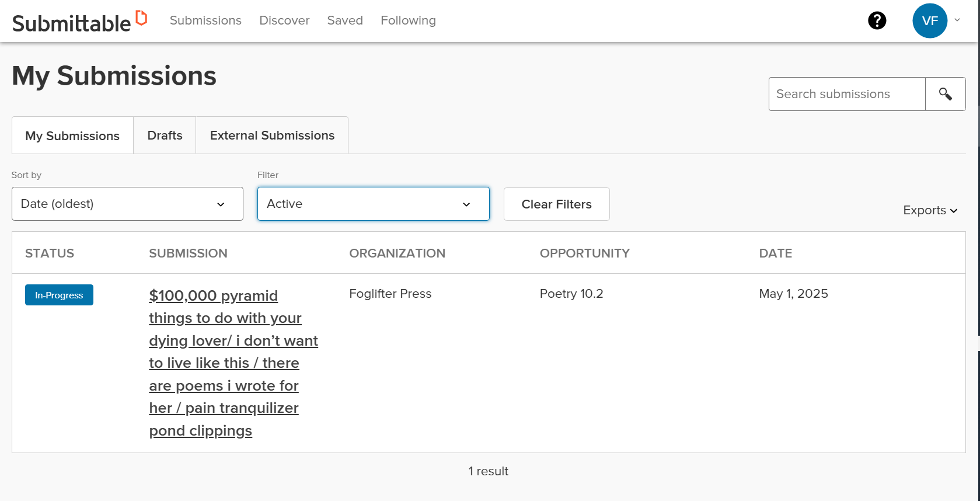
Task: Click the VF user avatar
Action: [x=929, y=20]
